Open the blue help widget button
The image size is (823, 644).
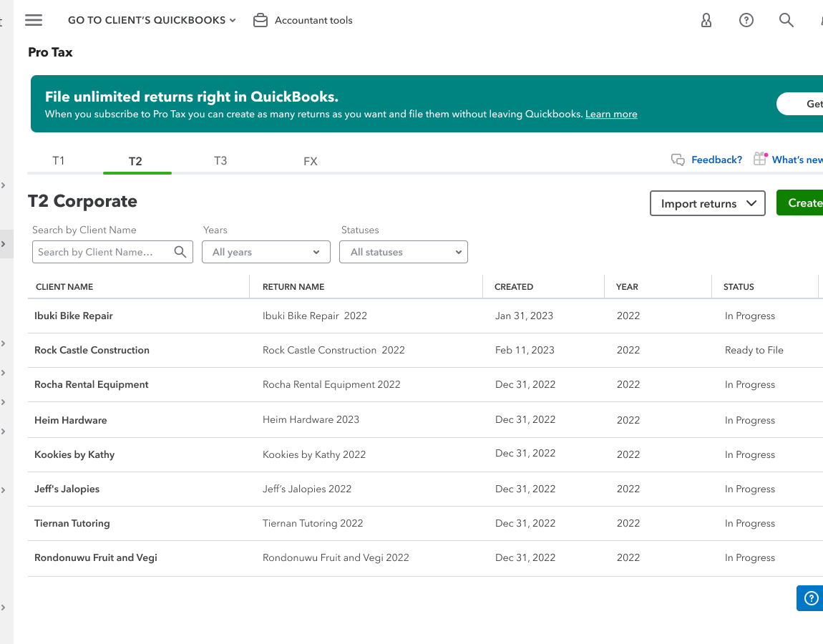pos(810,597)
